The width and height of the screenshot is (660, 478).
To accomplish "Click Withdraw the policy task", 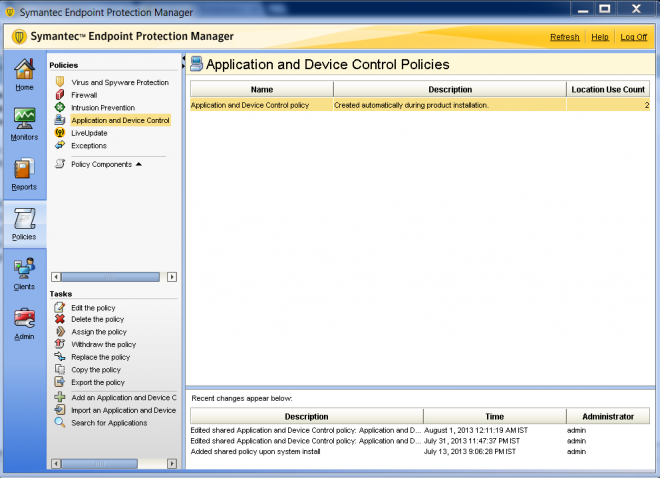I will point(104,345).
